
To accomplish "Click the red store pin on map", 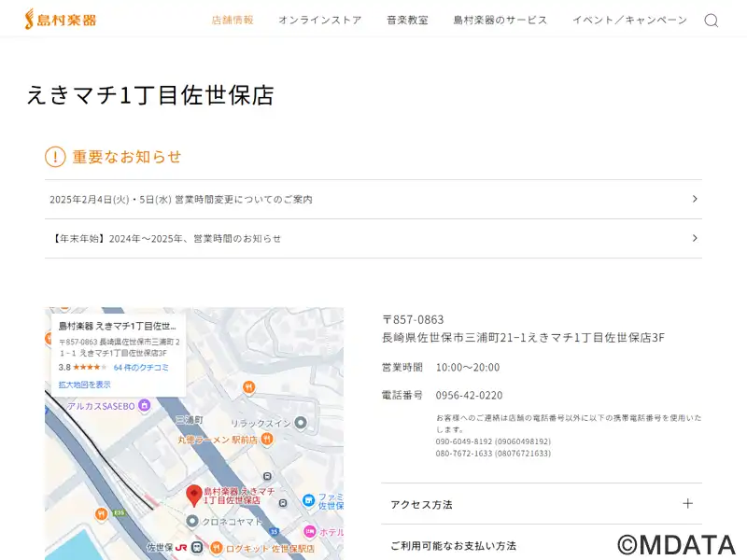I will [x=193, y=496].
